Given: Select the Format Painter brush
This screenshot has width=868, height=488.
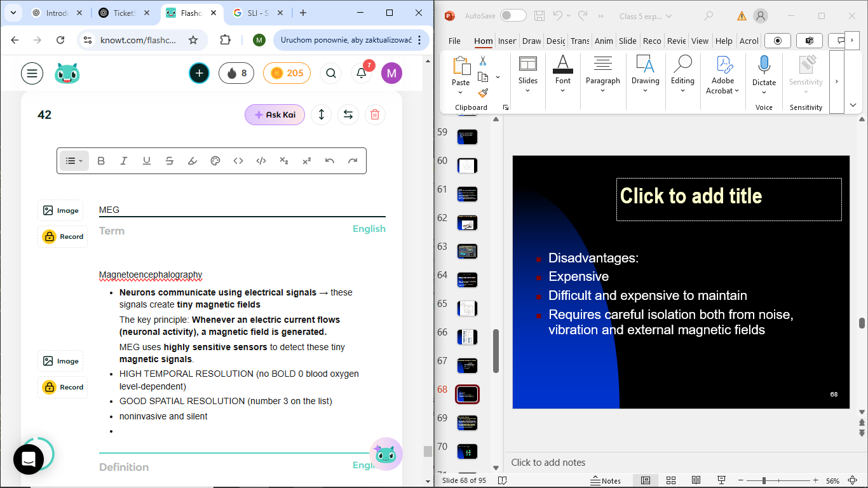Looking at the screenshot, I should click(483, 93).
